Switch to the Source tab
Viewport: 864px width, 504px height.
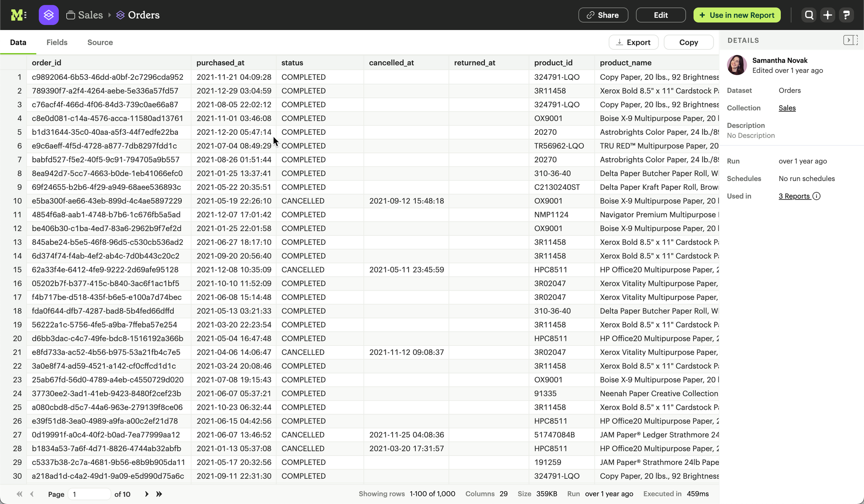coord(100,42)
